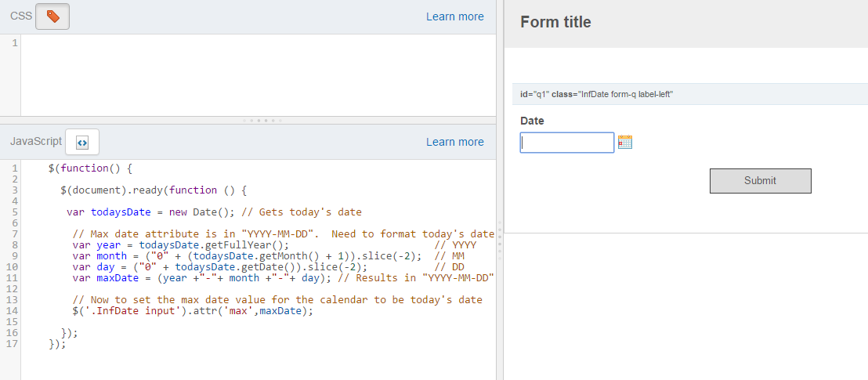Grab the dotted divider between CSS and JavaScript
The height and width of the screenshot is (380, 868).
[262, 120]
